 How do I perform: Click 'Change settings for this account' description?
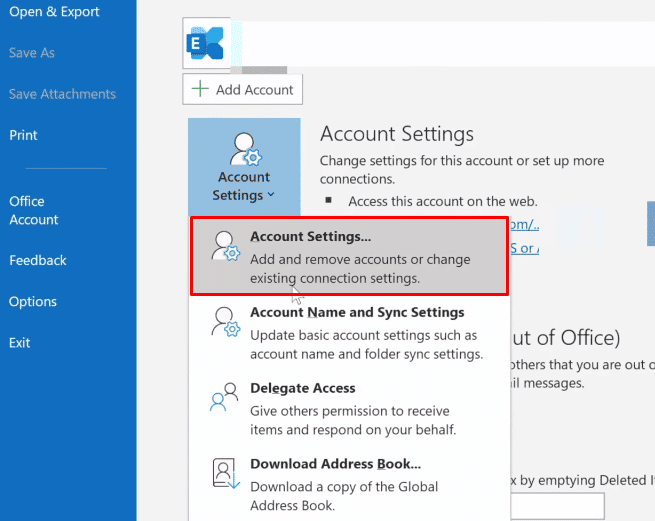[462, 170]
